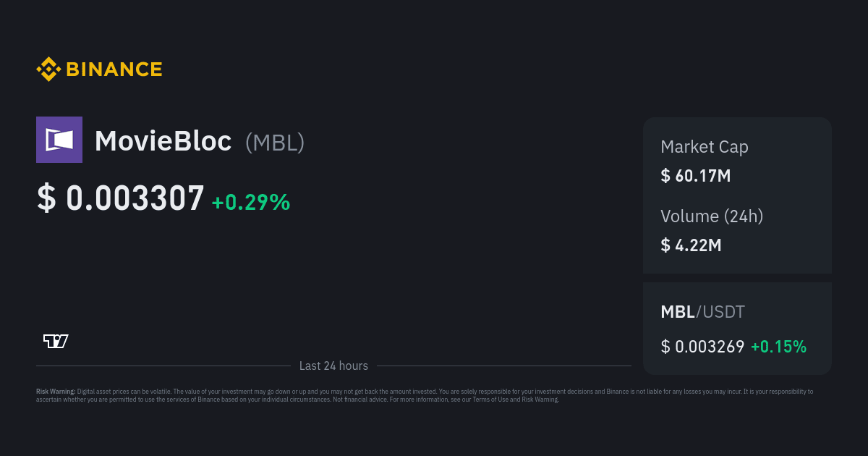The height and width of the screenshot is (456, 868).
Task: Click the Volume (24h) label
Action: 712,216
